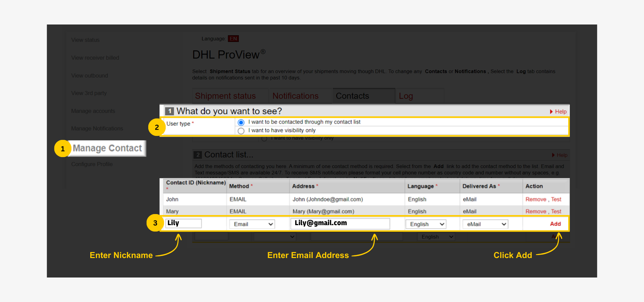Select 'I want to be contacted through my contact list'

pos(241,122)
